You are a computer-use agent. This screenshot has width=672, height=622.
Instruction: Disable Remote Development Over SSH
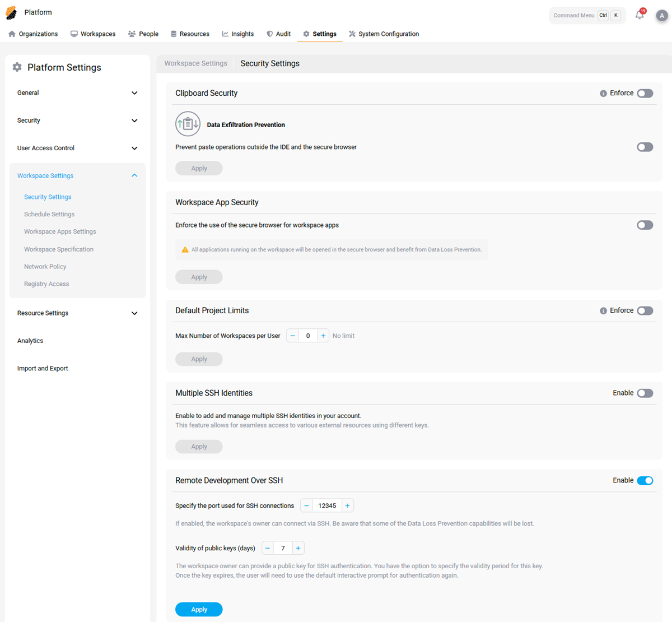coord(645,480)
